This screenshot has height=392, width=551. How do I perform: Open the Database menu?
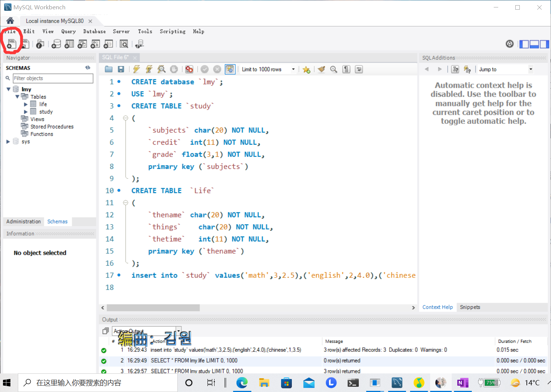tap(94, 31)
